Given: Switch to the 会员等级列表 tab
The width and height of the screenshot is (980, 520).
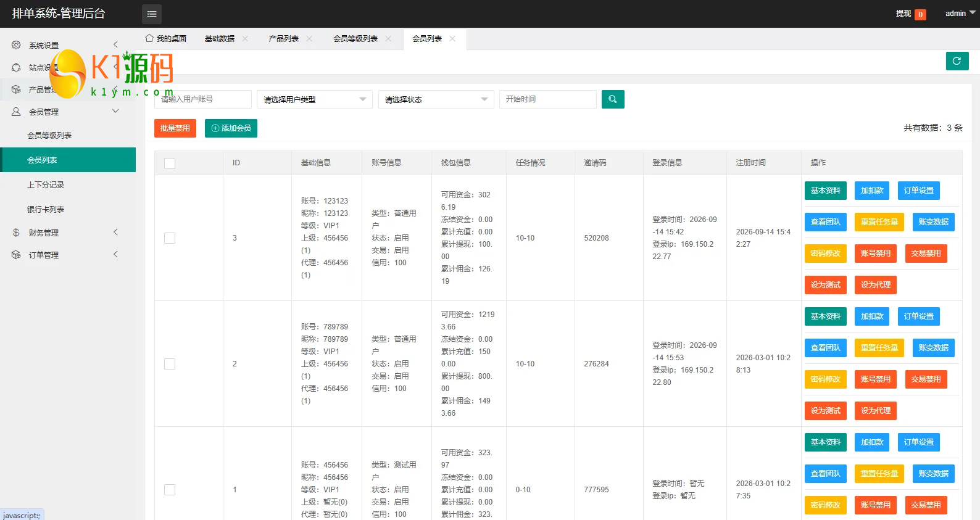Looking at the screenshot, I should (355, 38).
